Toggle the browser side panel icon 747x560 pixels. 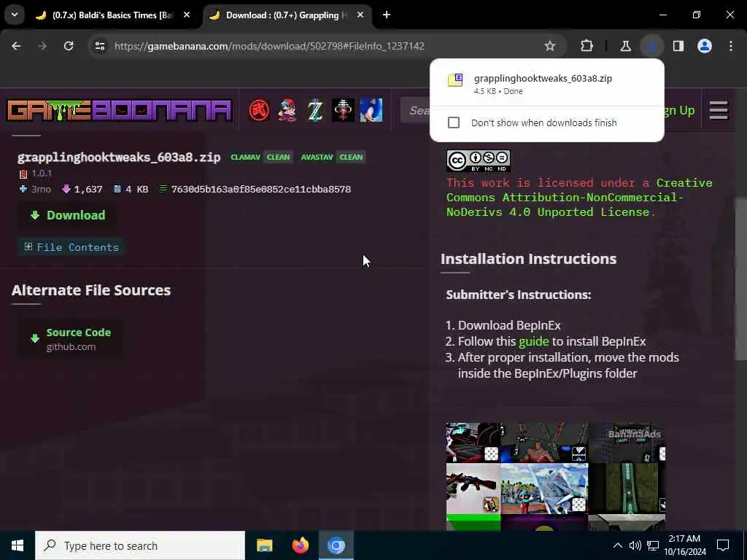[678, 46]
